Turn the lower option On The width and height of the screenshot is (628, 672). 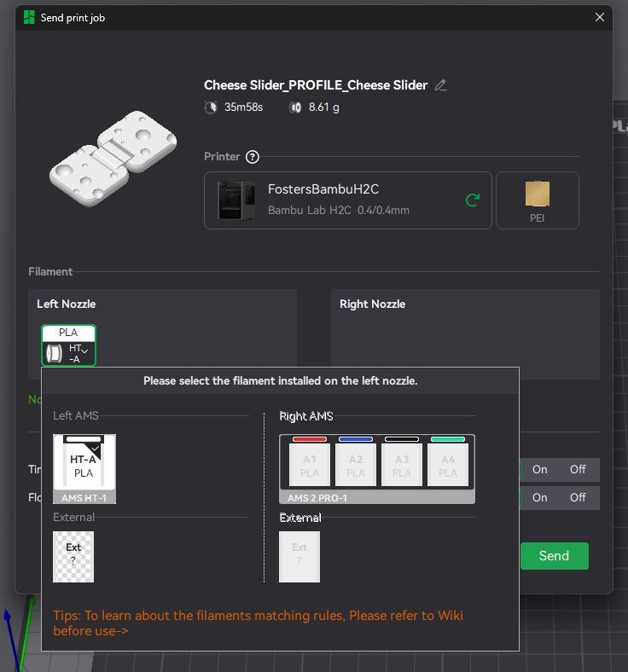click(x=540, y=498)
